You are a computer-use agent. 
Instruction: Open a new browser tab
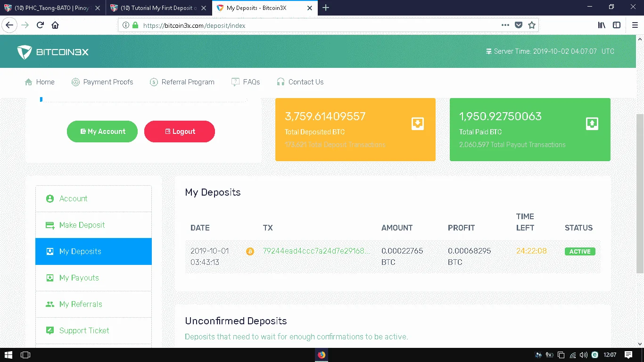(326, 8)
